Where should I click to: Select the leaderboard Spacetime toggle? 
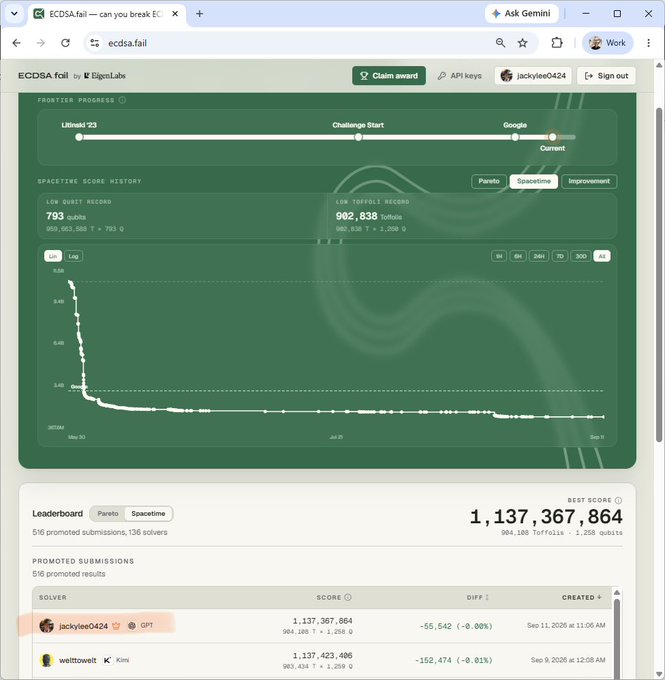pos(148,514)
